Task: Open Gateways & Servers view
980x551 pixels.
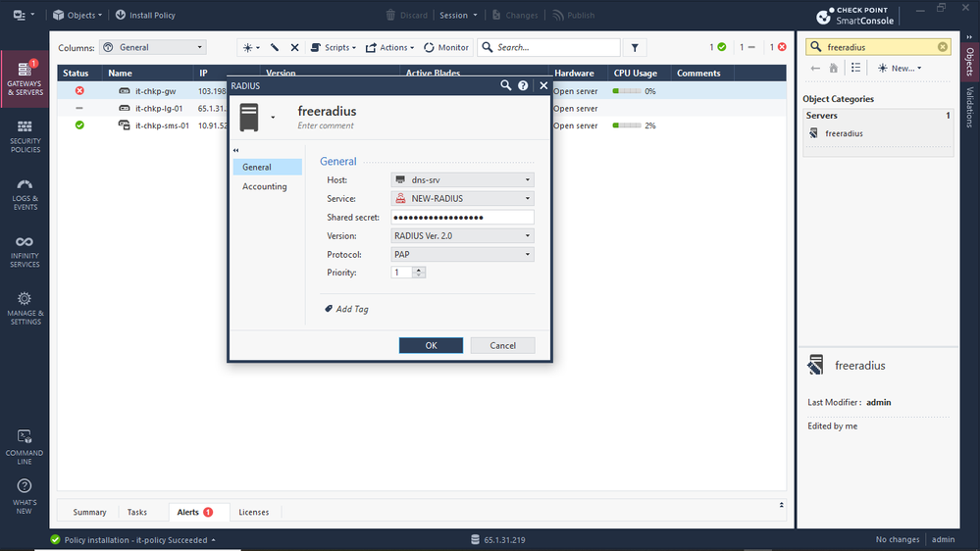Action: (x=25, y=78)
